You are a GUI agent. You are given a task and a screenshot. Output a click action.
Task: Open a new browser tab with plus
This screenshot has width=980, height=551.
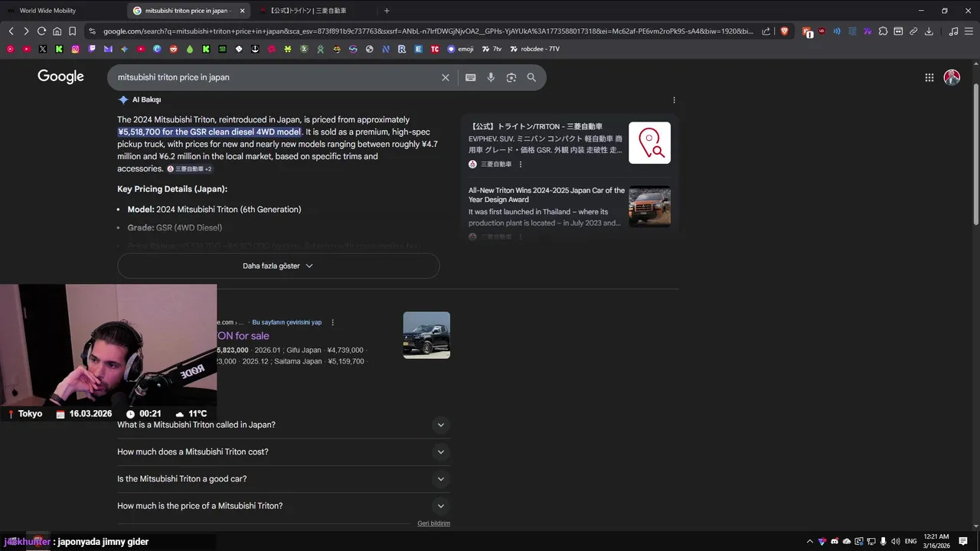point(387,11)
